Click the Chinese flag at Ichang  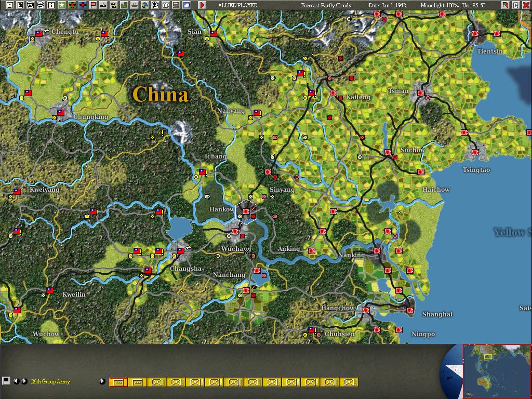click(202, 171)
